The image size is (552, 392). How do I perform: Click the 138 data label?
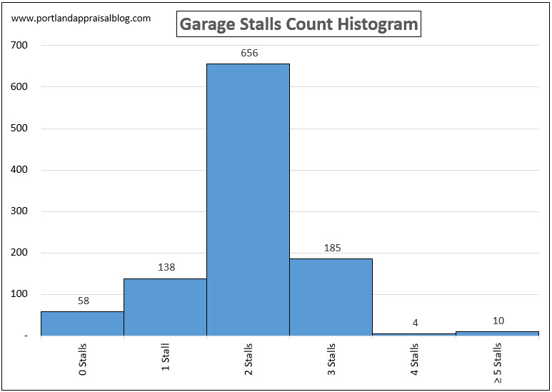166,267
